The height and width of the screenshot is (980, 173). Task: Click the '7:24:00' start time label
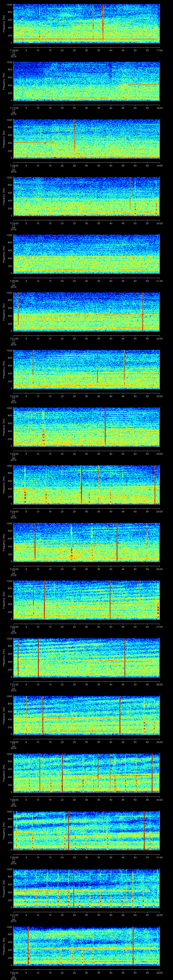pos(14,511)
